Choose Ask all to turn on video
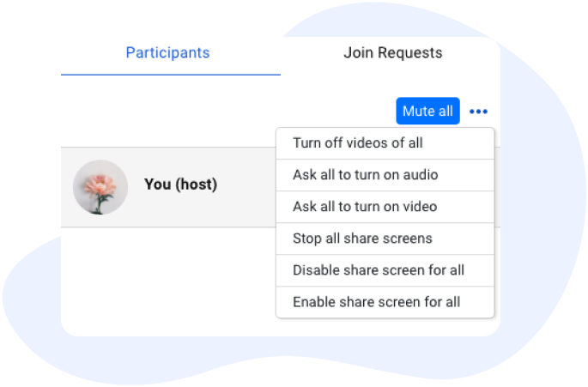Image resolution: width=588 pixels, height=387 pixels. (385, 207)
